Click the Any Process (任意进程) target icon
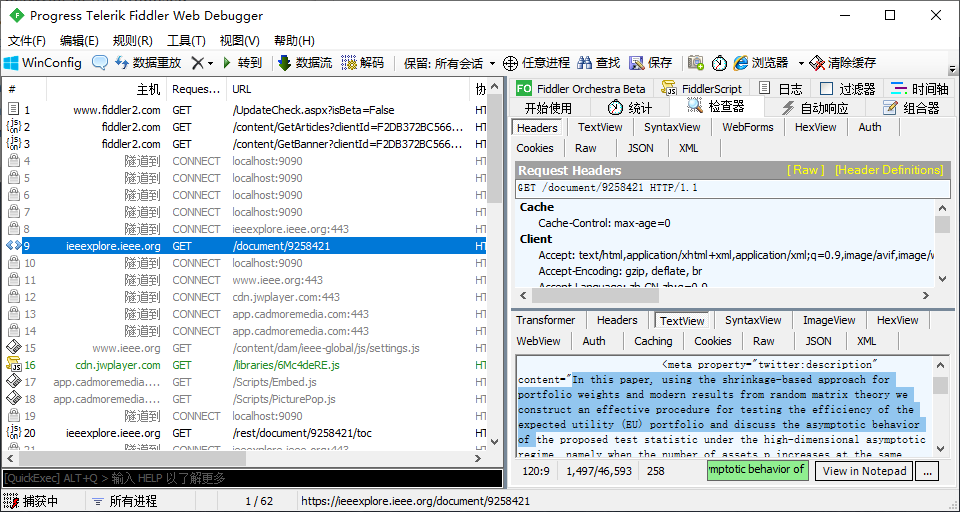Image resolution: width=960 pixels, height=512 pixels. tap(510, 62)
